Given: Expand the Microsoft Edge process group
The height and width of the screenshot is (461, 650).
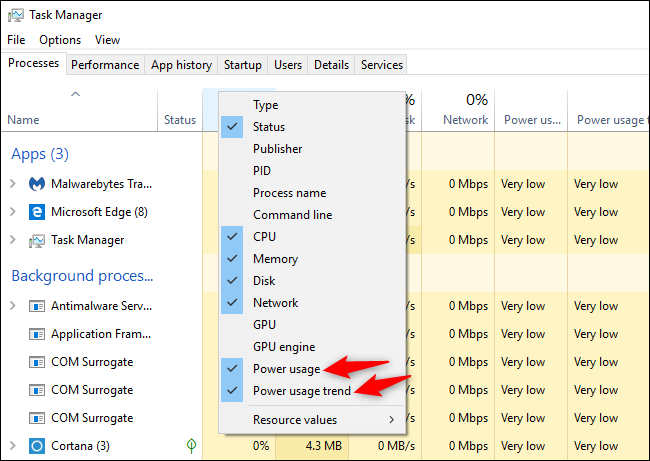Looking at the screenshot, I should click(x=13, y=212).
